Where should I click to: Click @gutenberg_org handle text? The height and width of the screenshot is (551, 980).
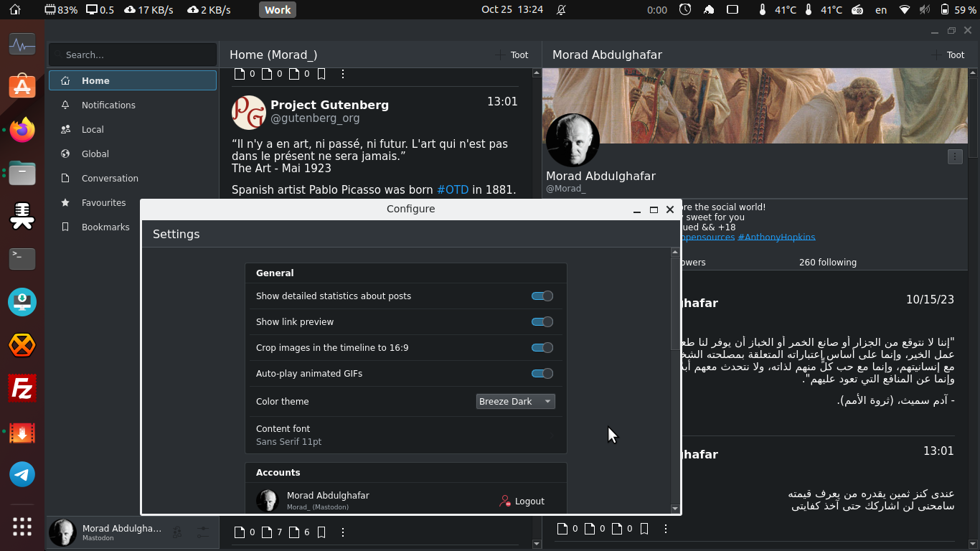pos(315,118)
